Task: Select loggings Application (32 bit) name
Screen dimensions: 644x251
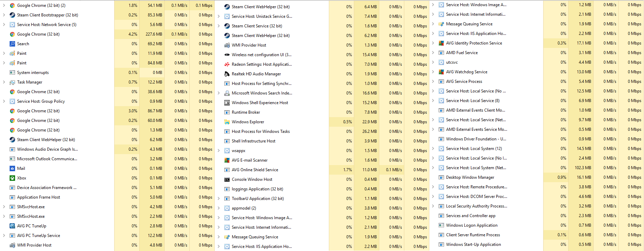Action: [258, 189]
